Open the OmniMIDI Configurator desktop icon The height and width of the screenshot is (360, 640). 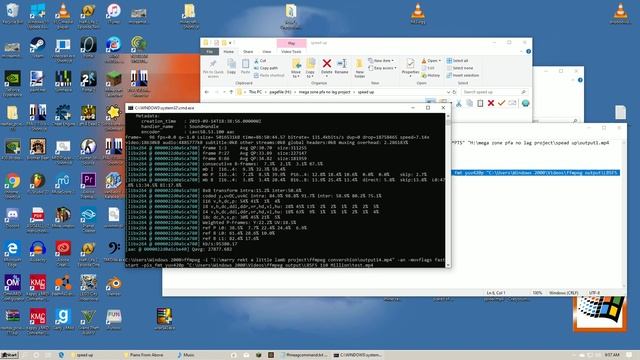[13, 287]
